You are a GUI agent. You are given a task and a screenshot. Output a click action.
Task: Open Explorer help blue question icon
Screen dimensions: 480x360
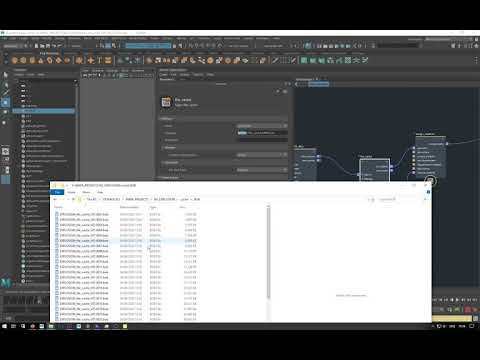point(428,192)
